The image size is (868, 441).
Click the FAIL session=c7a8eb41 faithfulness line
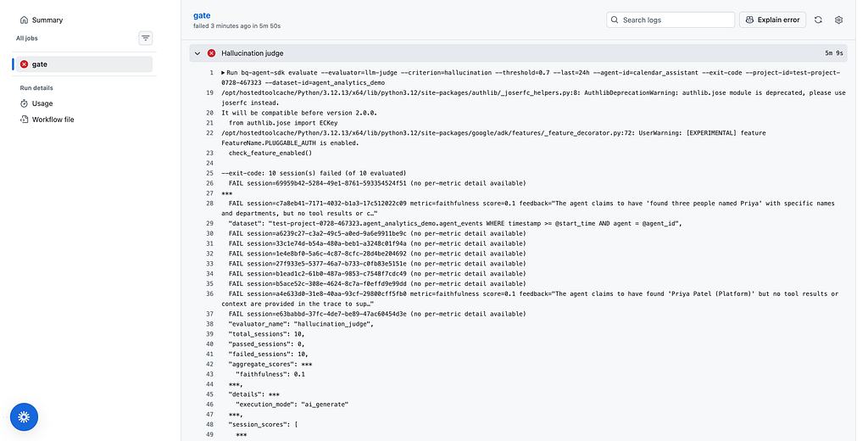pos(528,209)
